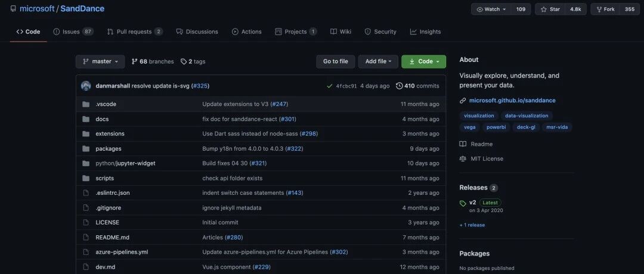The width and height of the screenshot is (644, 274).
Task: Click the dev.md file icon
Action: (86, 267)
